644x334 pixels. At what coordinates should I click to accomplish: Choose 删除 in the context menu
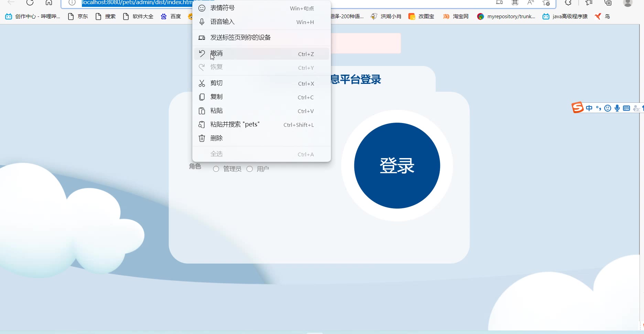pos(261,138)
